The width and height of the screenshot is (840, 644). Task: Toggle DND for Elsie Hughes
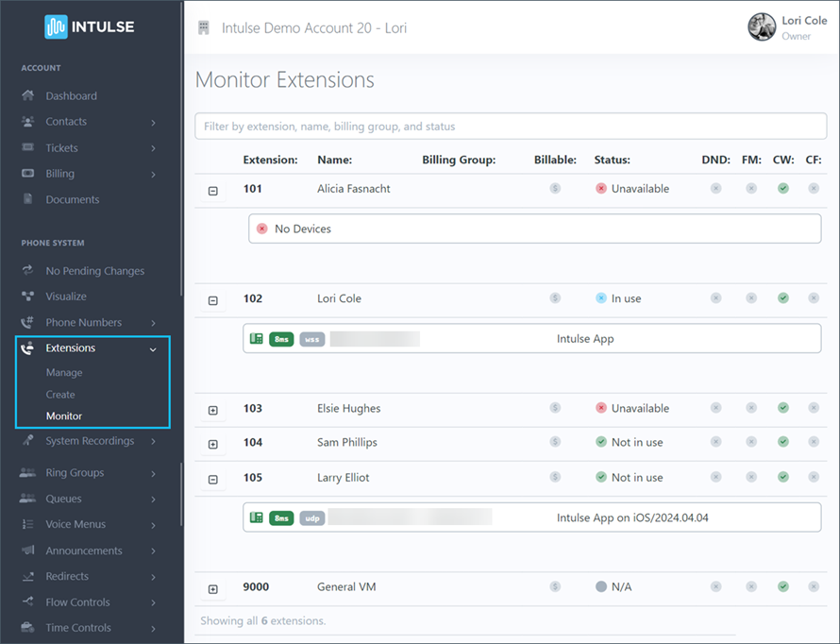[x=715, y=408]
